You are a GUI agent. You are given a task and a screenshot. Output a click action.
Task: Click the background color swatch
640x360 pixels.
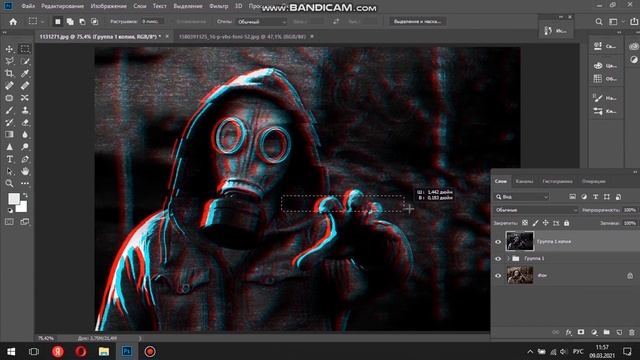(22, 207)
